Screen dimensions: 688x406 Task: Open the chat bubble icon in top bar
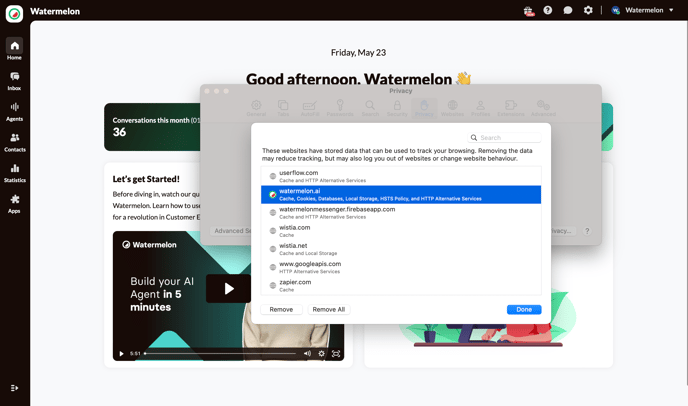click(x=568, y=10)
